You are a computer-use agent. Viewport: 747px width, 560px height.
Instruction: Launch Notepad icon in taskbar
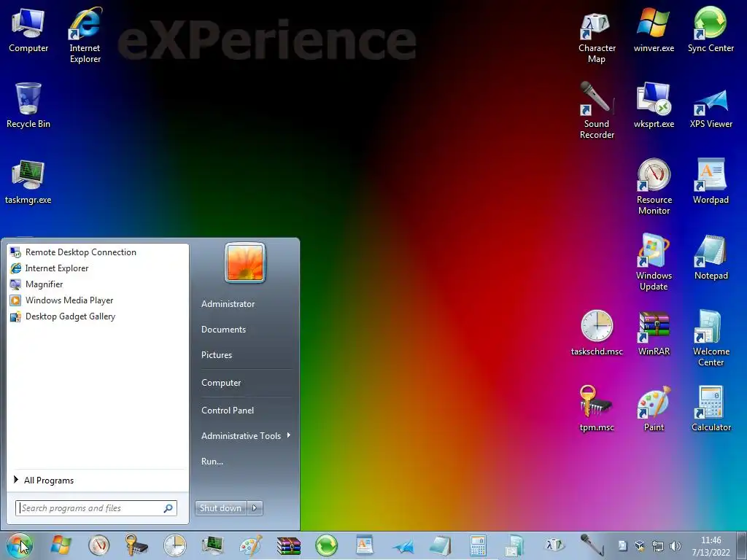point(440,545)
